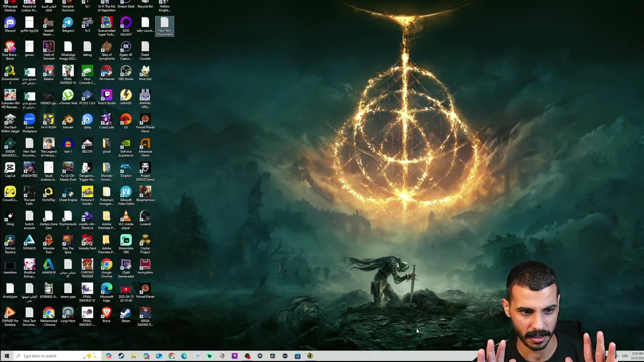Image resolution: width=644 pixels, height=362 pixels.
Task: Select the Loop Hero icon
Action: [x=68, y=315]
